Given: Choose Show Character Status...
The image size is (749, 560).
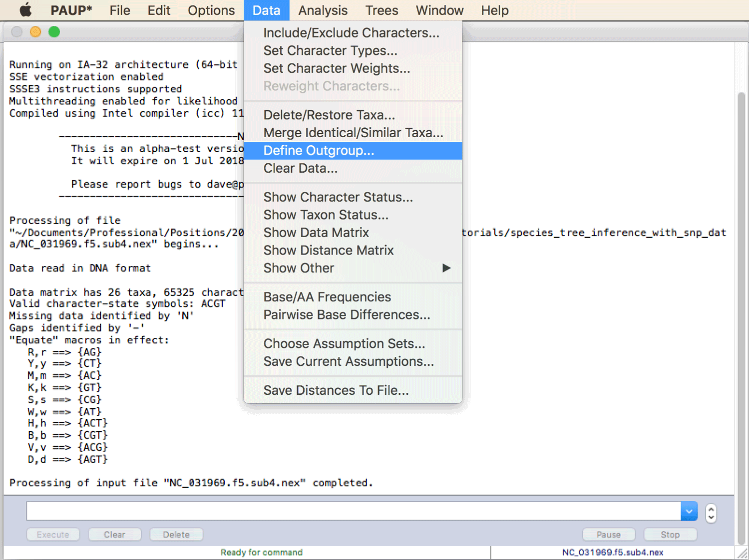Looking at the screenshot, I should pyautogui.click(x=353, y=197).
